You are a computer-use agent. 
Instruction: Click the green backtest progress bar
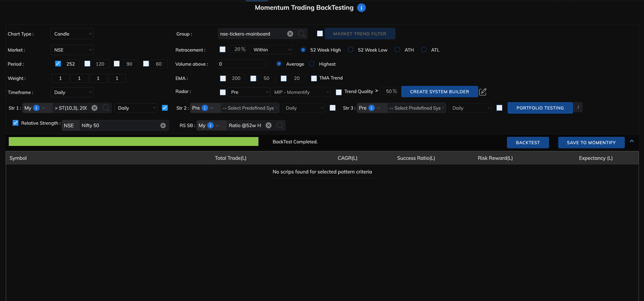pyautogui.click(x=134, y=142)
